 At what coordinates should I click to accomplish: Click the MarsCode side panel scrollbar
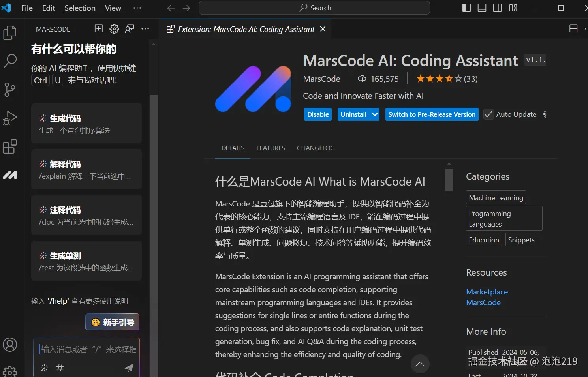[x=154, y=236]
